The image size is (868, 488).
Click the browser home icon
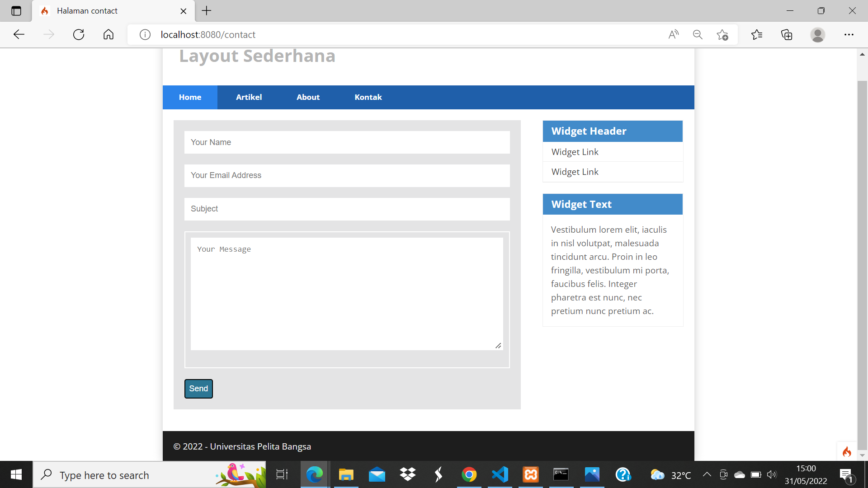(x=108, y=35)
